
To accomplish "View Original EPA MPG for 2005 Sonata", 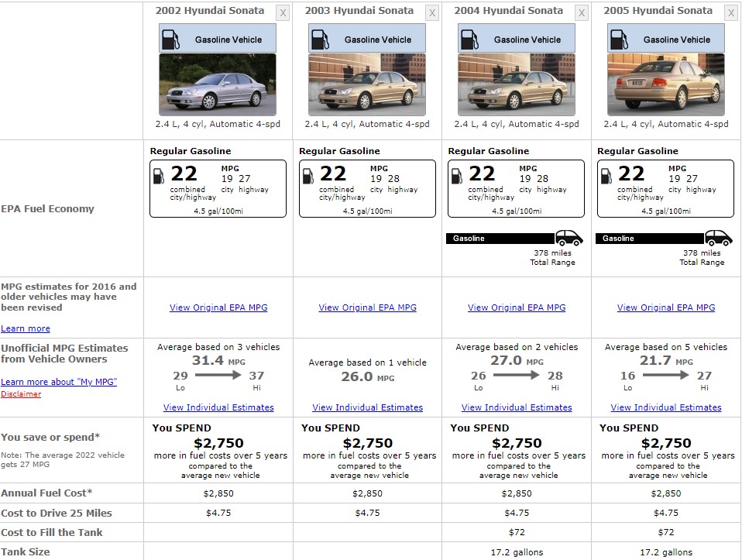I will coord(666,307).
